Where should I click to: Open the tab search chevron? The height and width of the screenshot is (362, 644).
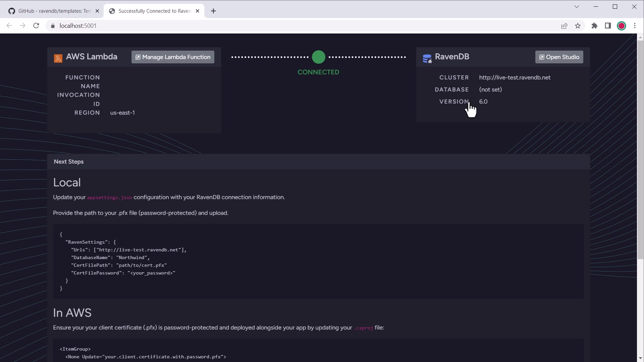[577, 7]
